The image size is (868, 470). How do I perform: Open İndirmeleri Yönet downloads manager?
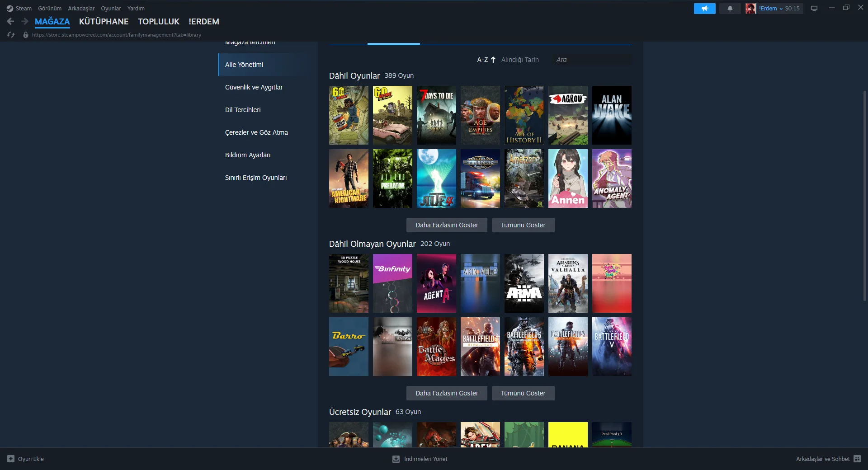coord(420,459)
